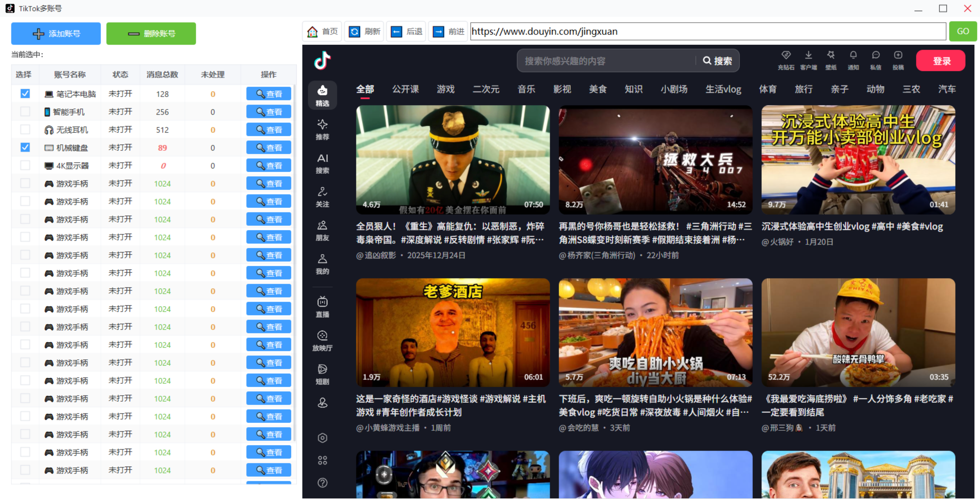Check the 4K显示器 row checkbox
Viewport: 980px width, 504px height.
(x=25, y=165)
